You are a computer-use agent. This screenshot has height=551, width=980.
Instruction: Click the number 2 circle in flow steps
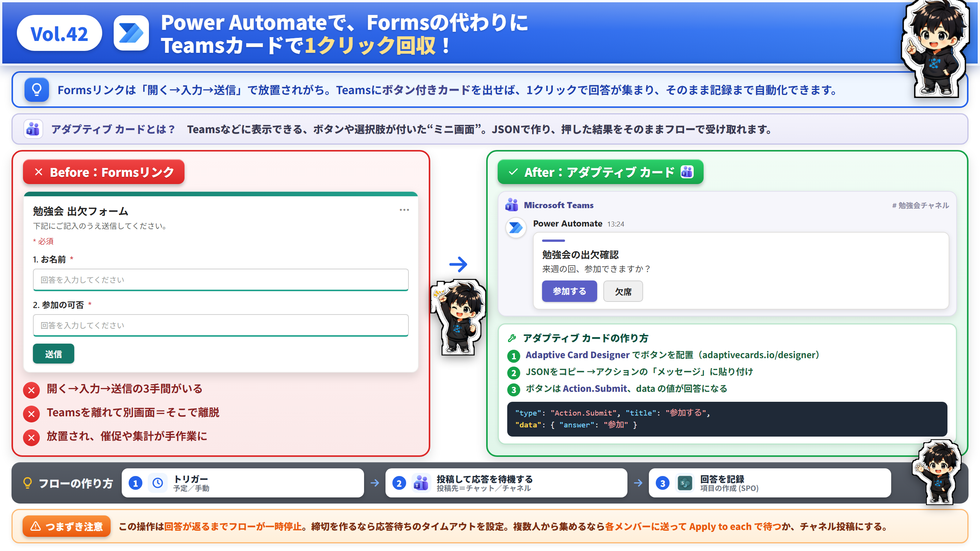(x=399, y=483)
